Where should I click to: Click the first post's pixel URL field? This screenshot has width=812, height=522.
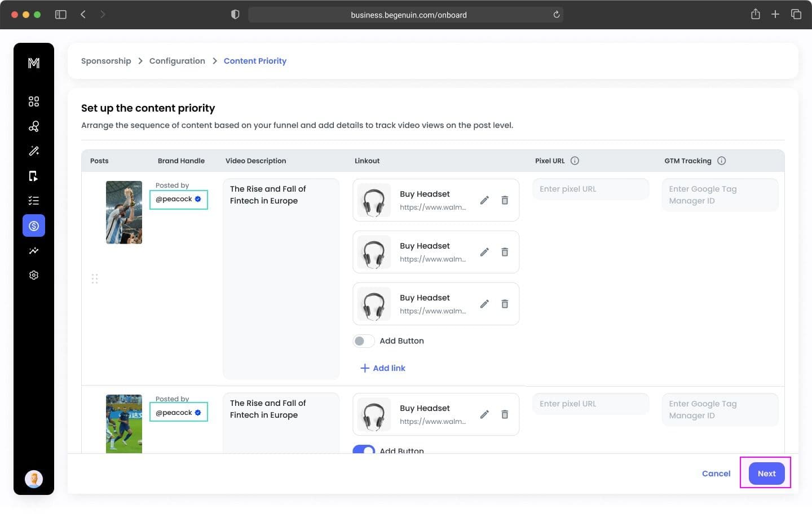[x=591, y=189]
